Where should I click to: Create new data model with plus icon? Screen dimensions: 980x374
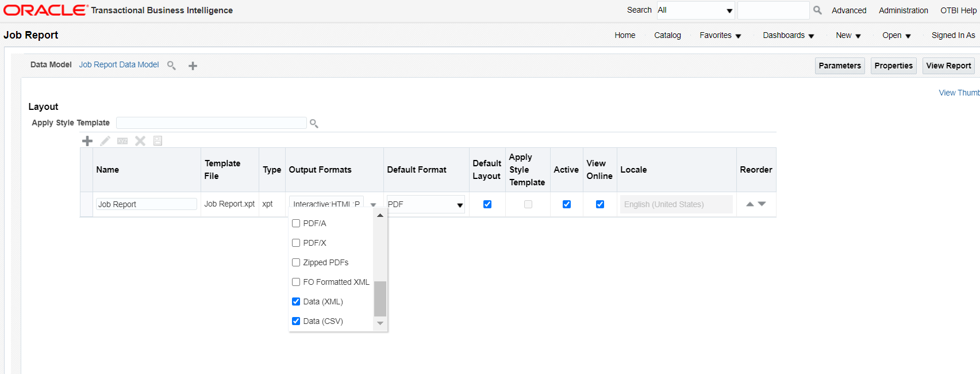coord(193,66)
